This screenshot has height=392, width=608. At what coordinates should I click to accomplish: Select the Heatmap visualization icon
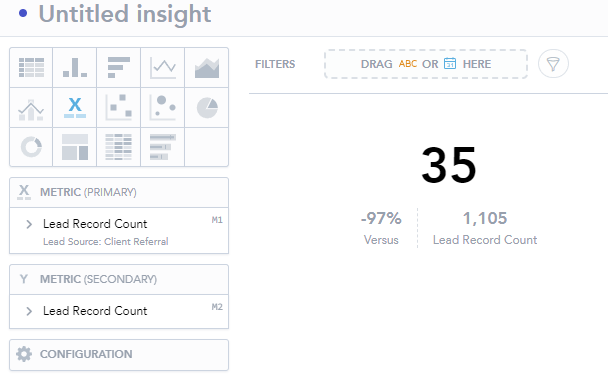click(x=119, y=147)
